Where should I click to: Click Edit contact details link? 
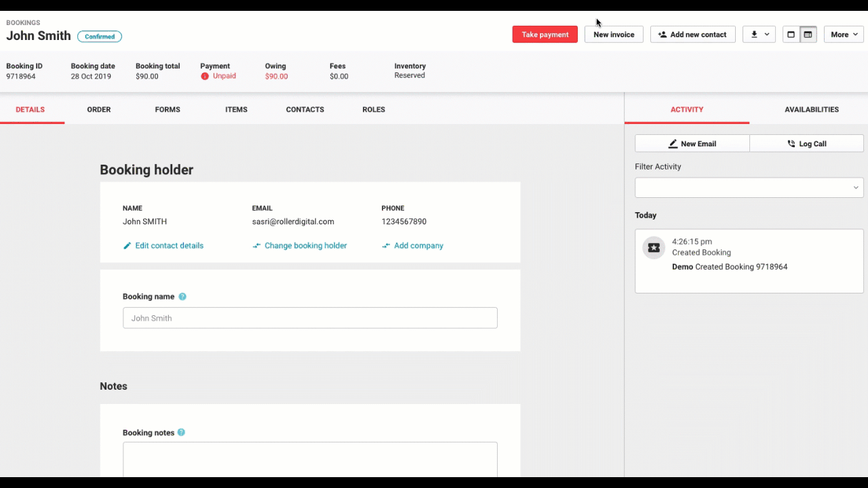point(163,245)
